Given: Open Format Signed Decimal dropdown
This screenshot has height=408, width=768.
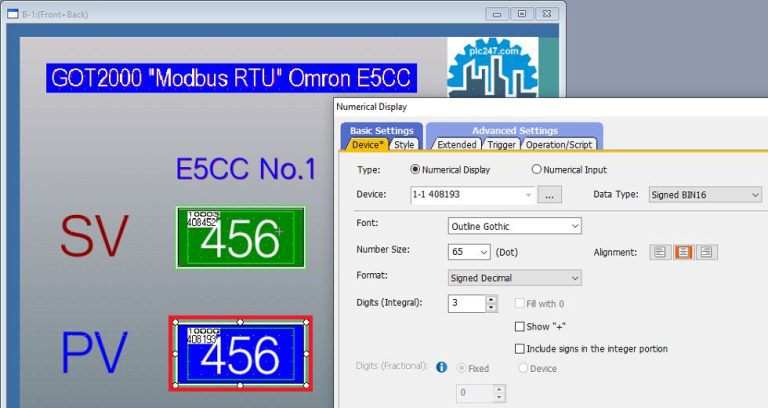Looking at the screenshot, I should pos(575,278).
